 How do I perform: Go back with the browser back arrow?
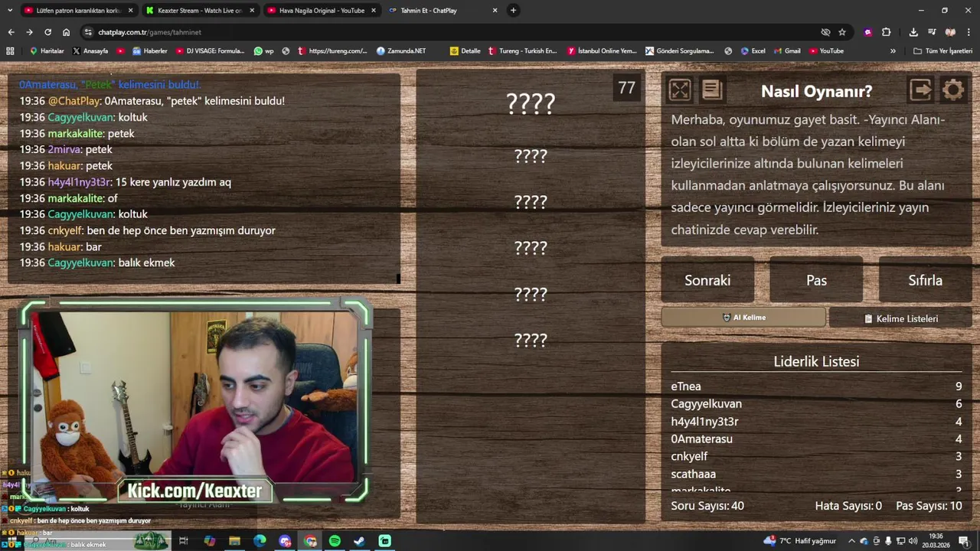pos(11,32)
